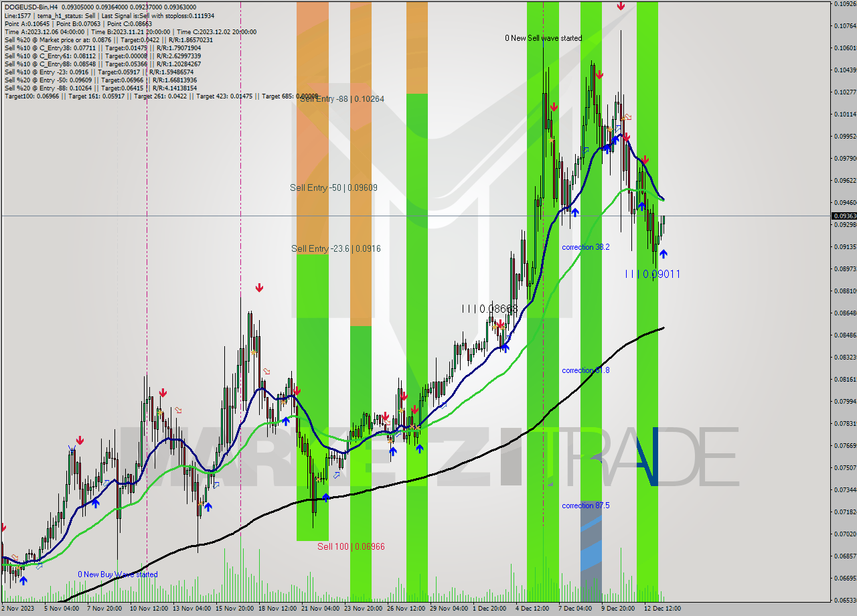Click the 'Sell Entry -50 | 0.09609' chart label
The image size is (857, 616).
[333, 187]
